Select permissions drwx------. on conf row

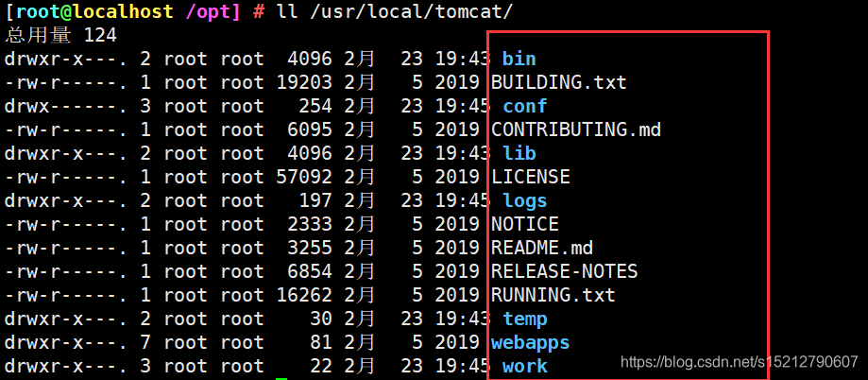(x=66, y=106)
